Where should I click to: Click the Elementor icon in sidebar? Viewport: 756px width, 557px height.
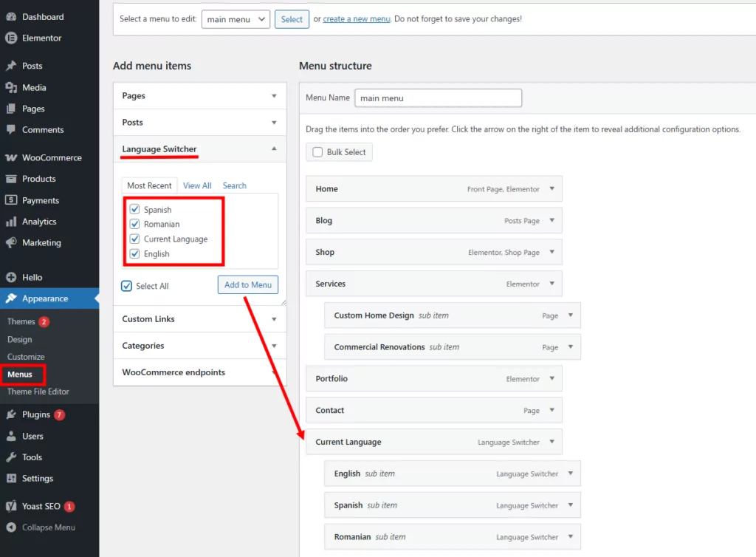[11, 38]
